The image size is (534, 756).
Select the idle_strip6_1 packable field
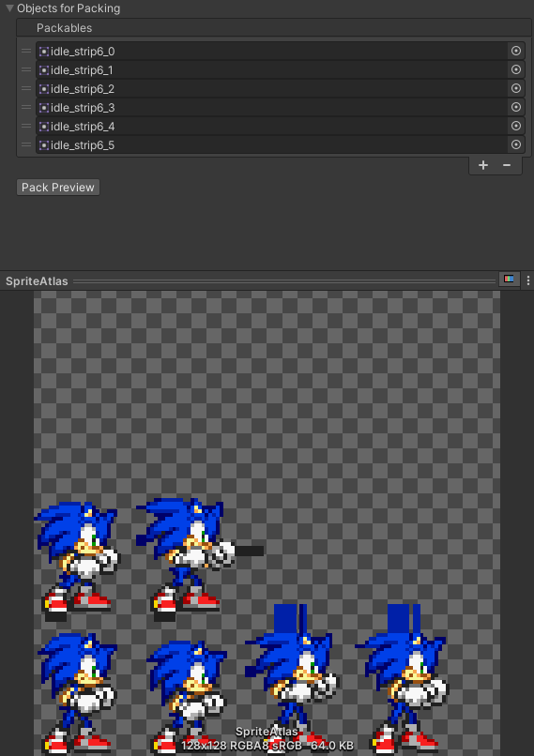pyautogui.click(x=271, y=70)
